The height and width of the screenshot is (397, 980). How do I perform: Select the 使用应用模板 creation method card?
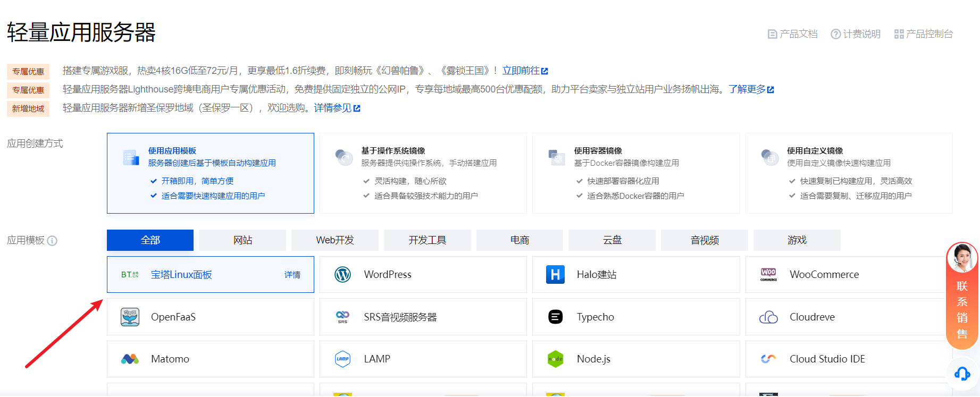coord(211,173)
